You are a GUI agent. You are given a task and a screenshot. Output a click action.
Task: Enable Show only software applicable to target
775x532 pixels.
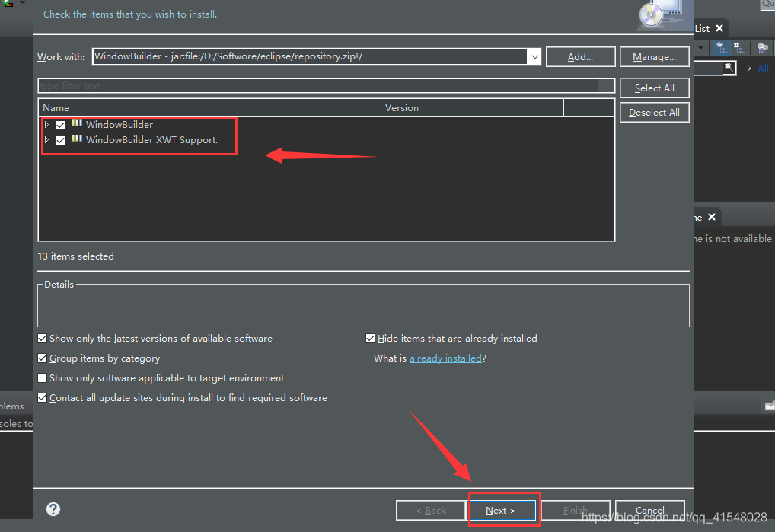point(43,378)
